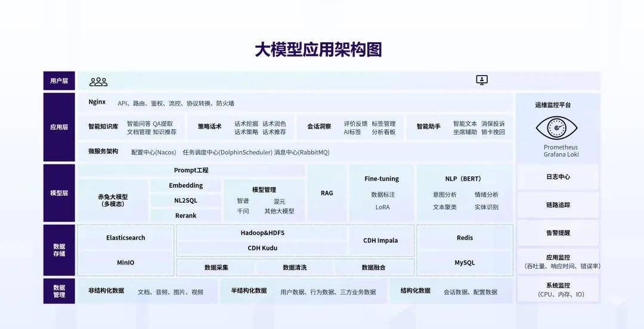Viewport: 644px width, 329px height.
Task: Click the user group icon in 用户层
Action: point(98,82)
